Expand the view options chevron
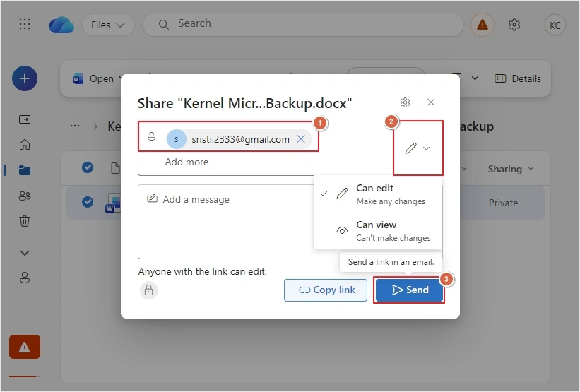 475,78
